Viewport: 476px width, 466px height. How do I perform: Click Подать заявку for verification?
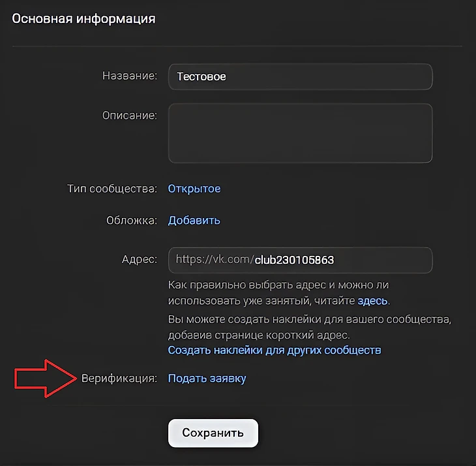pos(207,378)
